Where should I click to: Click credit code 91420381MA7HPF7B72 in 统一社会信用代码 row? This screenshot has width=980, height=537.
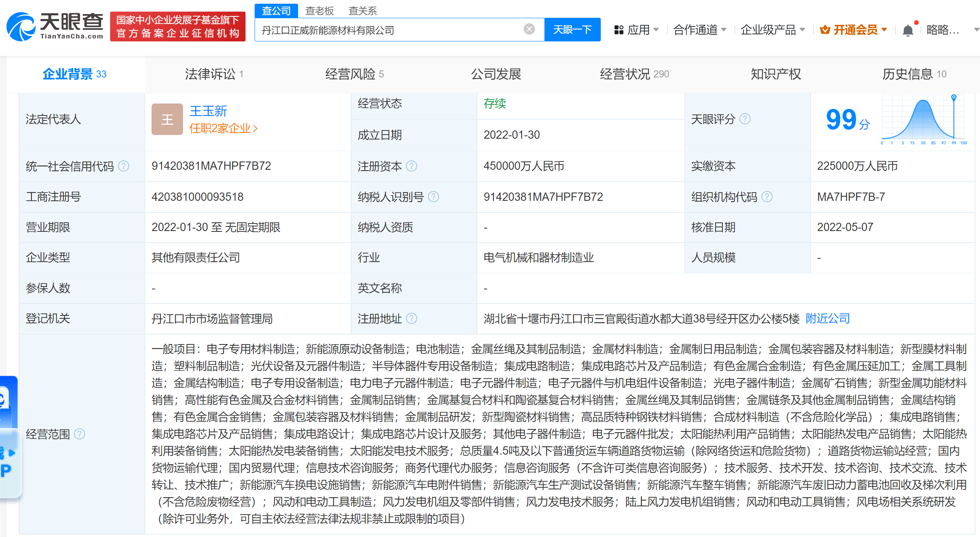211,166
